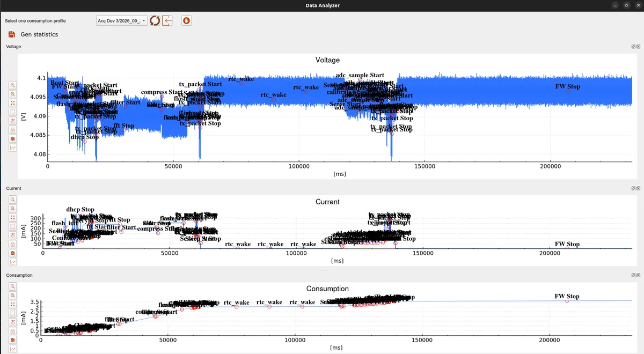Image resolution: width=644 pixels, height=354 pixels.
Task: Click the Voltage dock panel title
Action: pyautogui.click(x=13, y=47)
